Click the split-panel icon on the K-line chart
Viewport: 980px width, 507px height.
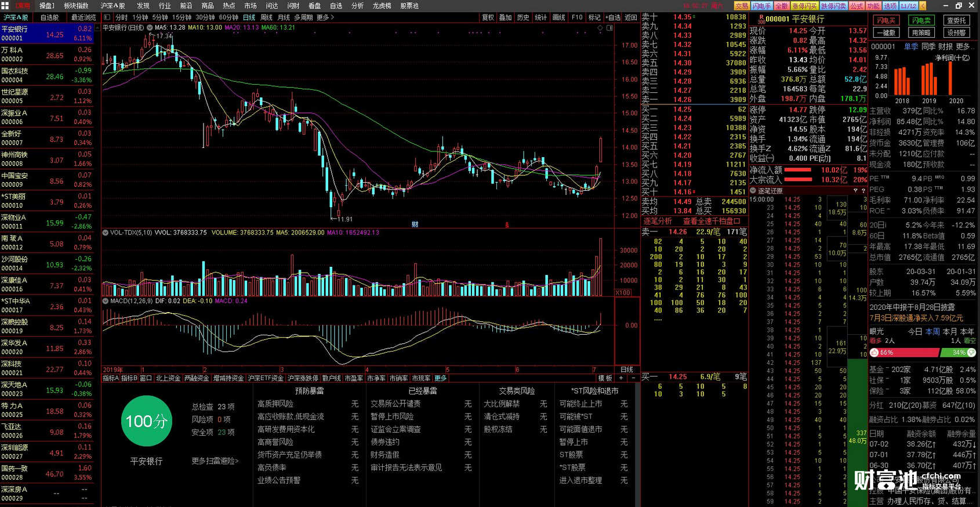click(x=609, y=28)
